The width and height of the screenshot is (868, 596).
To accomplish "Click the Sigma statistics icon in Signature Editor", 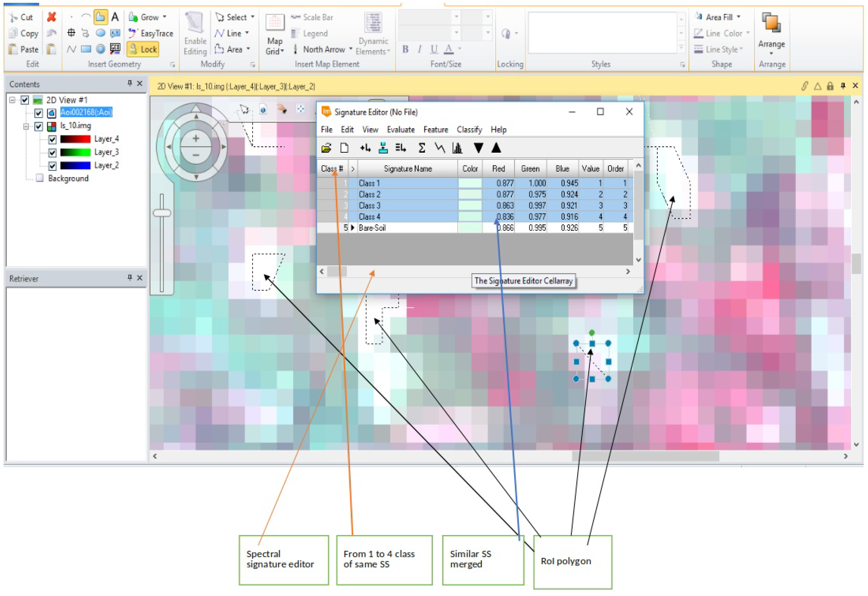I will (421, 148).
